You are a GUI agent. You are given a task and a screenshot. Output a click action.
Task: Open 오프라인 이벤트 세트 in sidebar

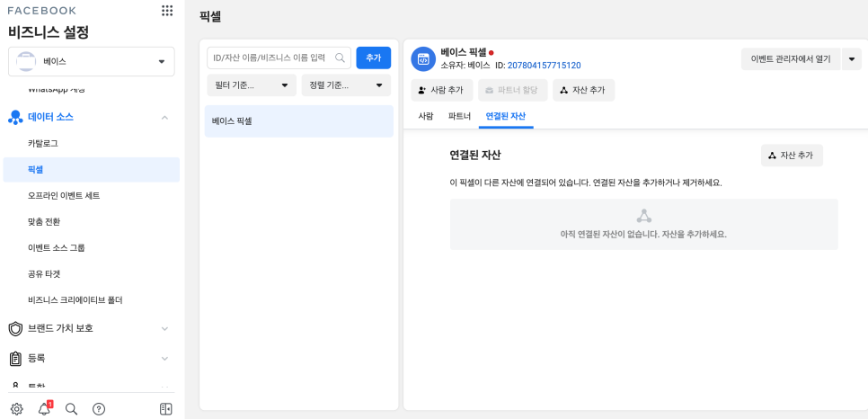92,196
